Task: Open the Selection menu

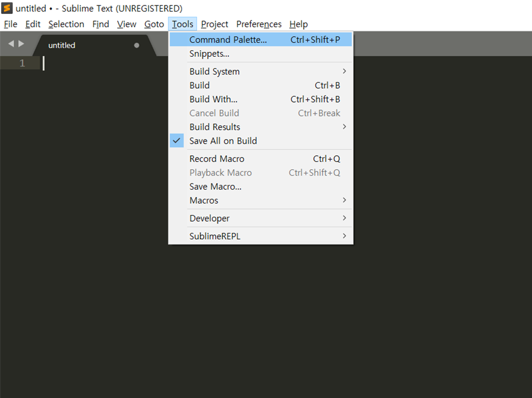Action: [66, 24]
